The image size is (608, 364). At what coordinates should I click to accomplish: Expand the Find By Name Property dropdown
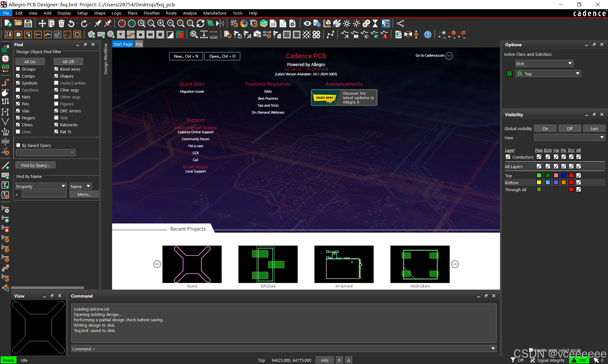tap(63, 186)
